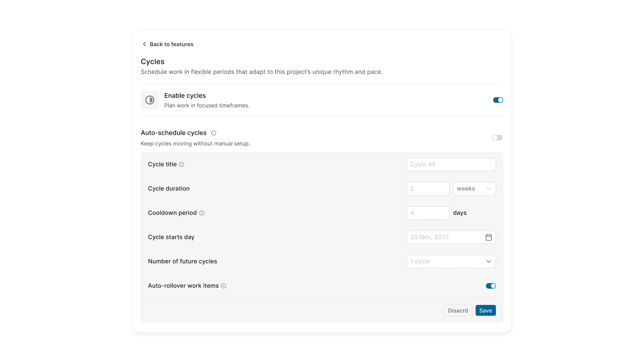Disable the Enable cycles toggle
The height and width of the screenshot is (362, 644).
(x=498, y=100)
